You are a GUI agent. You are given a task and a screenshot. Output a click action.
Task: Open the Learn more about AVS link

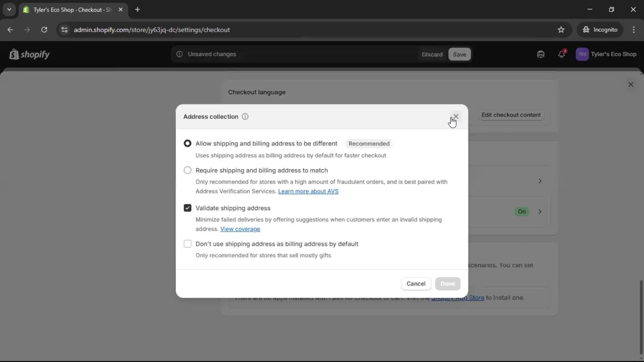(x=308, y=191)
